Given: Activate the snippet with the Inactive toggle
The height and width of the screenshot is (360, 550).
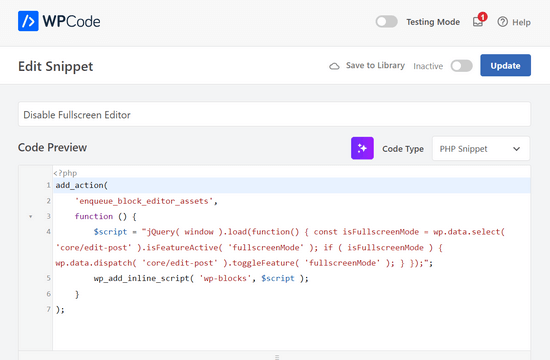Looking at the screenshot, I should 461,66.
